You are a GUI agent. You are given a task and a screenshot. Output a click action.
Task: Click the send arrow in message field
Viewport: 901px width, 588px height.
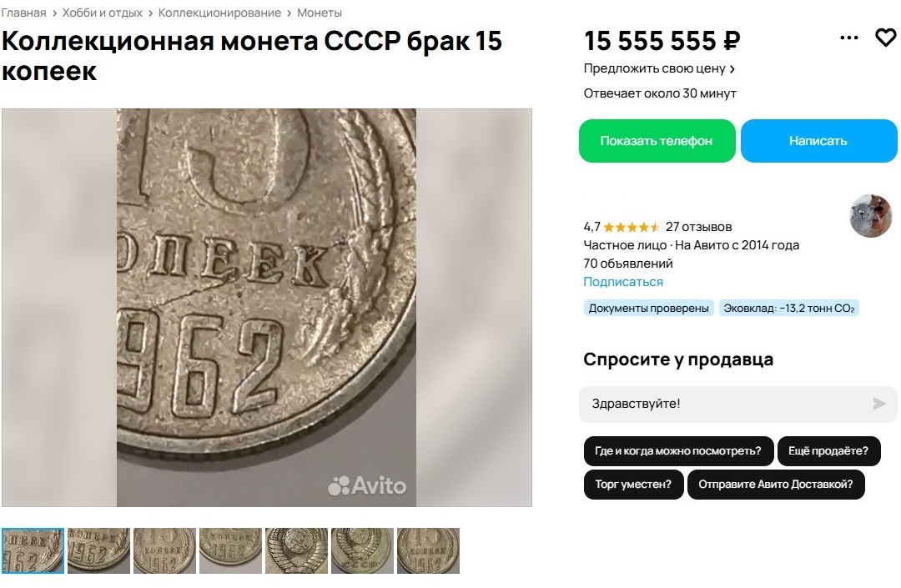coord(879,404)
